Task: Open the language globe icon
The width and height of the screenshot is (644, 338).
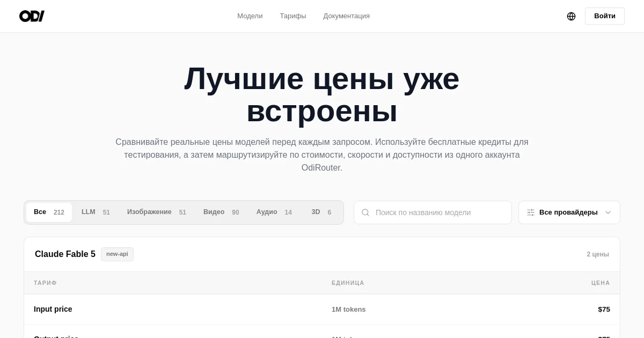Action: coord(571,16)
